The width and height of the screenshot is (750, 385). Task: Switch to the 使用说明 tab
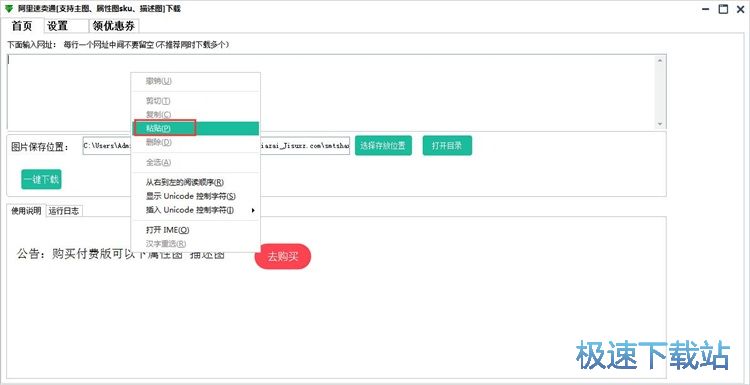[26, 211]
